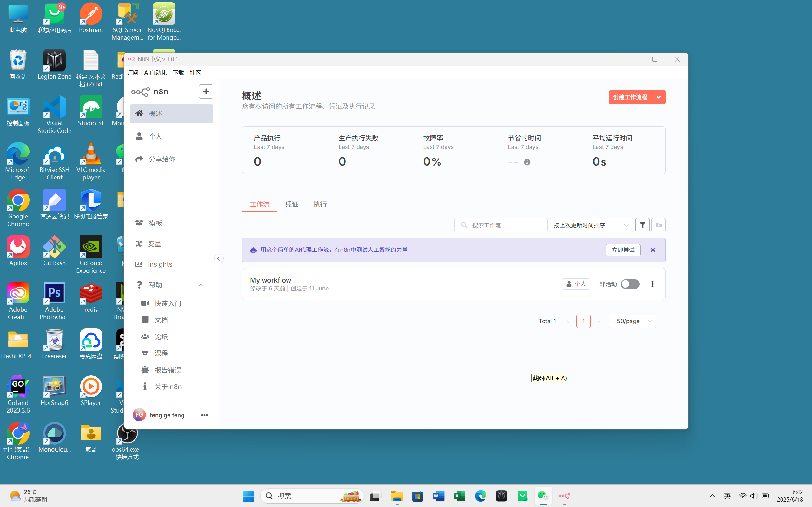Open Excel from the taskbar

tap(459, 496)
